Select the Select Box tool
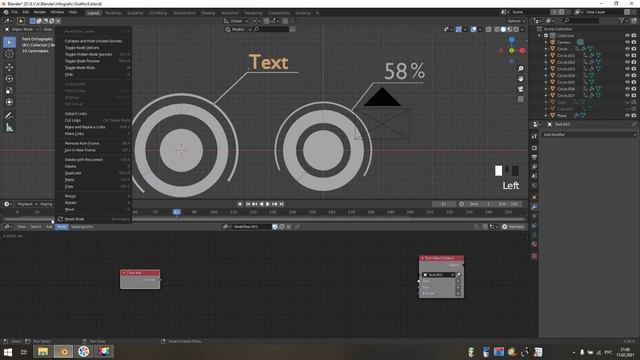 pos(9,42)
